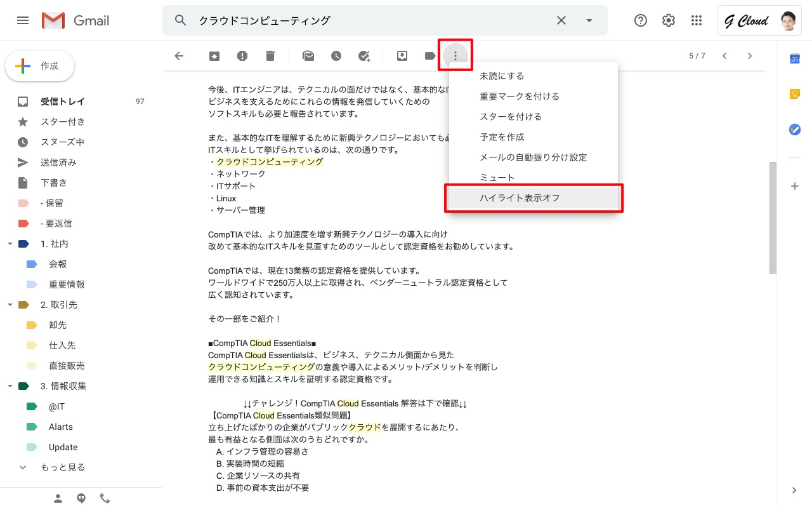This screenshot has height=508, width=812.
Task: Open Google Calendar side panel
Action: pos(794,58)
